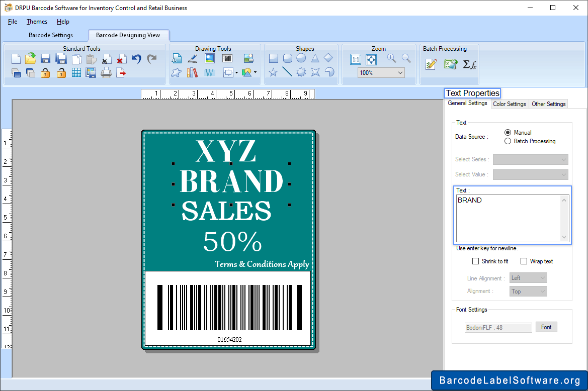This screenshot has height=391, width=588.
Task: Open the Alignment Top dropdown
Action: click(x=528, y=291)
